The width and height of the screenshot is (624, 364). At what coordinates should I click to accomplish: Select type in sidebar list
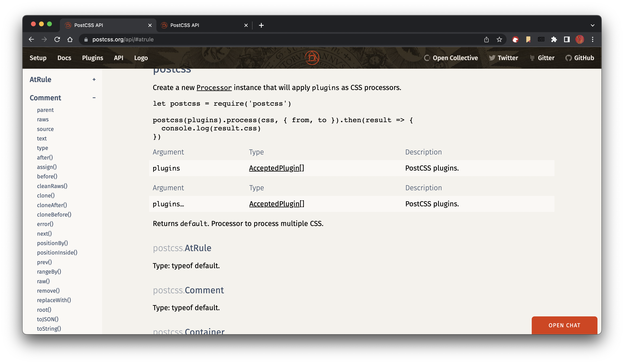[43, 148]
